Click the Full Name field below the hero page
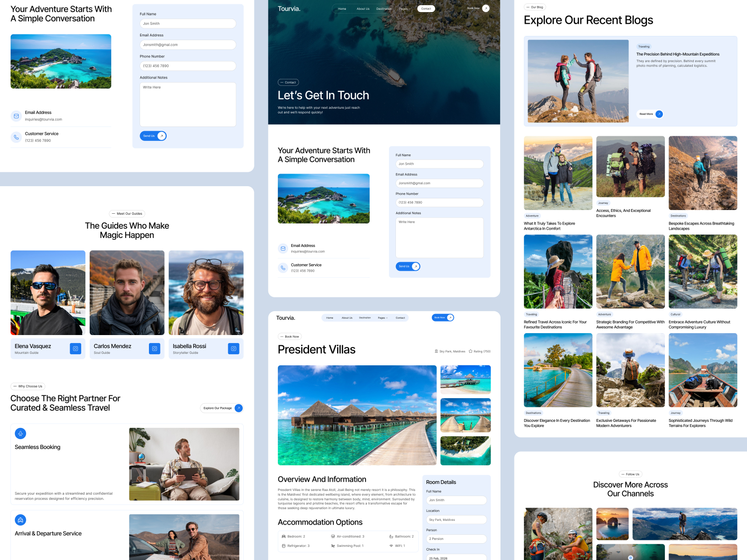747x560 pixels. [x=439, y=164]
